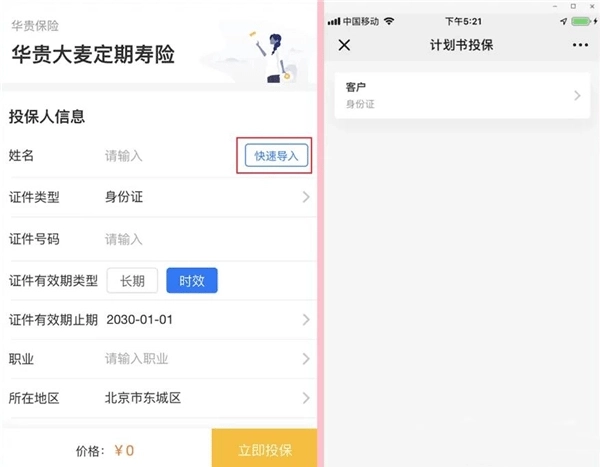Select 长期 validity type option
Screen dimensions: 600x467
(x=132, y=281)
